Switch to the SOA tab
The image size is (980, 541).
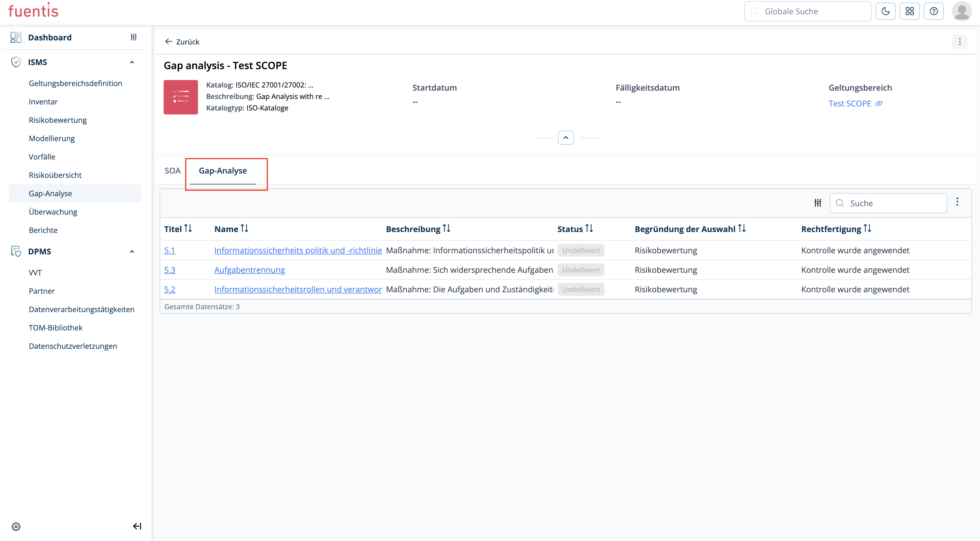pyautogui.click(x=172, y=171)
